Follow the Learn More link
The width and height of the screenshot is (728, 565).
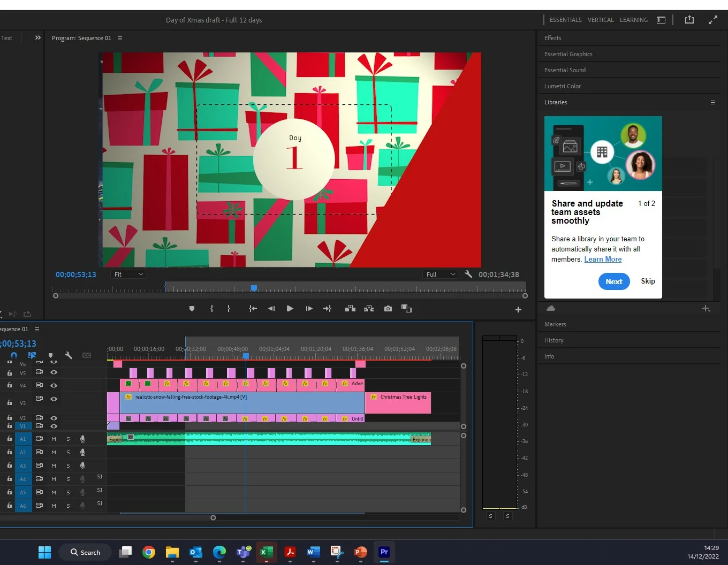click(x=603, y=259)
